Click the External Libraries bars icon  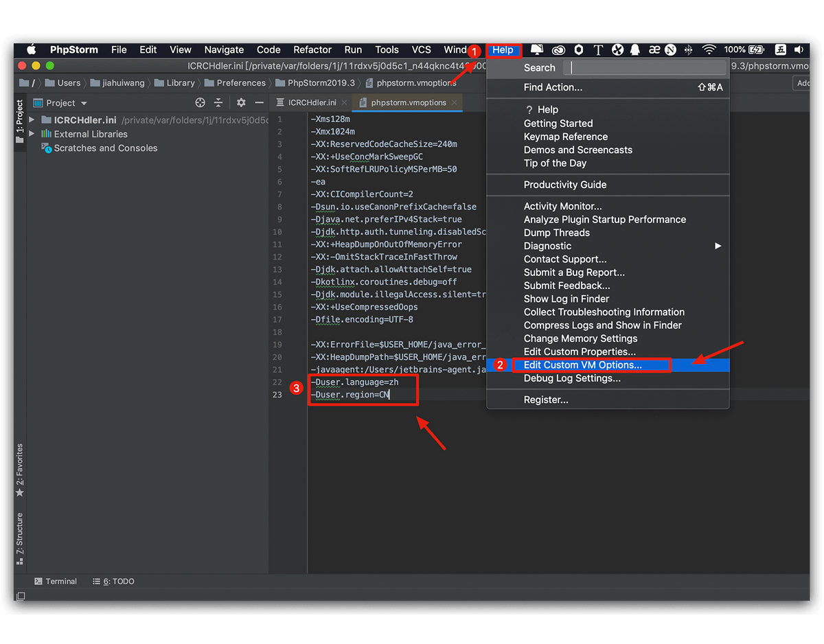point(46,134)
